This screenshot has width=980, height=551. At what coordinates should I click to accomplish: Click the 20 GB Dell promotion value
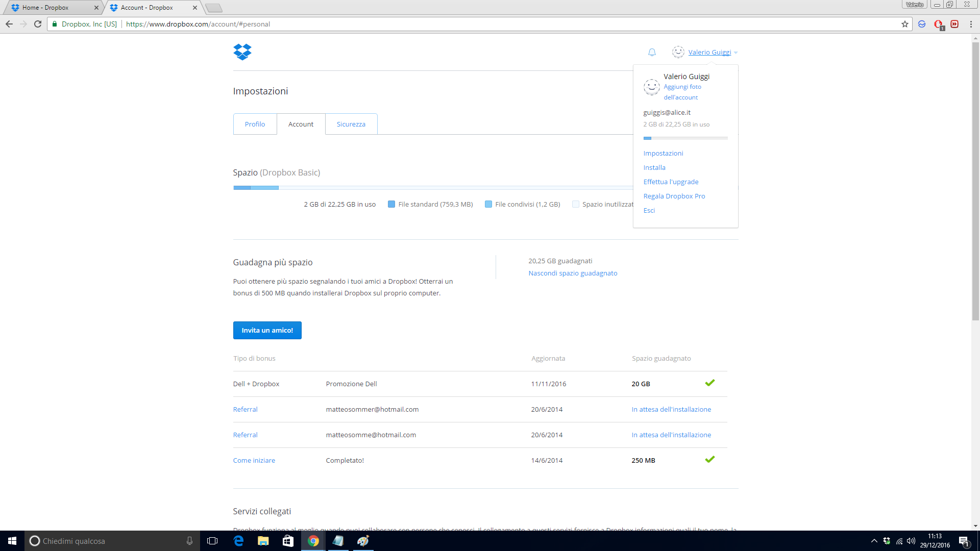tap(641, 384)
